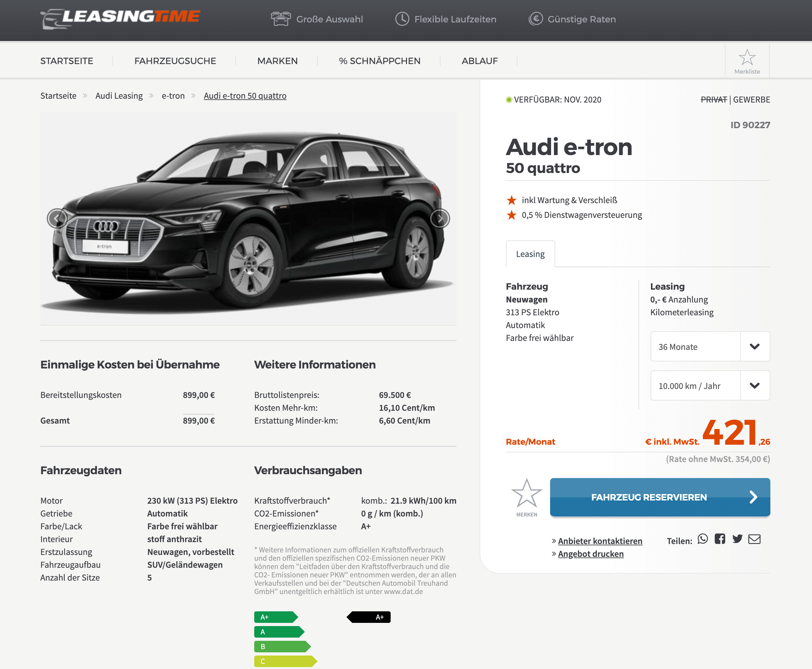The image size is (812, 669).
Task: Click the green A+ efficiency bar
Action: 276,617
